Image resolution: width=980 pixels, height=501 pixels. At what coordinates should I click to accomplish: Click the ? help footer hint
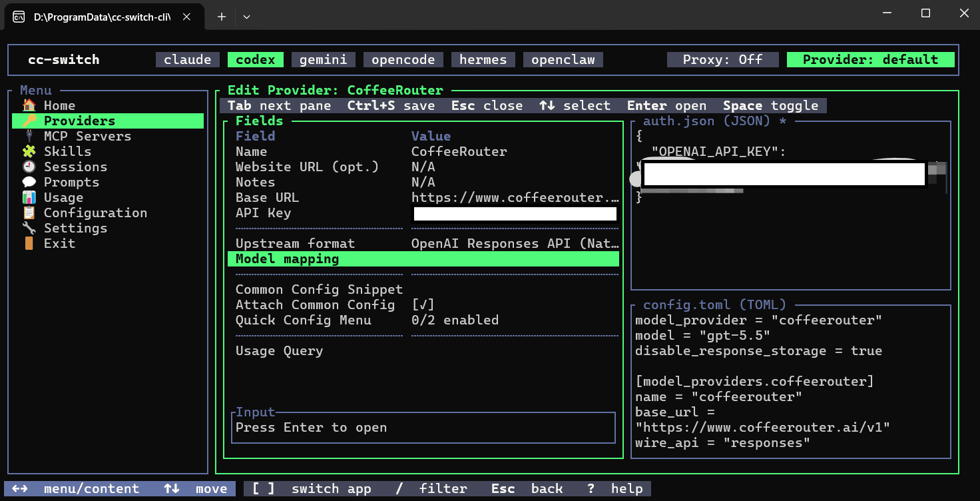[x=615, y=488]
